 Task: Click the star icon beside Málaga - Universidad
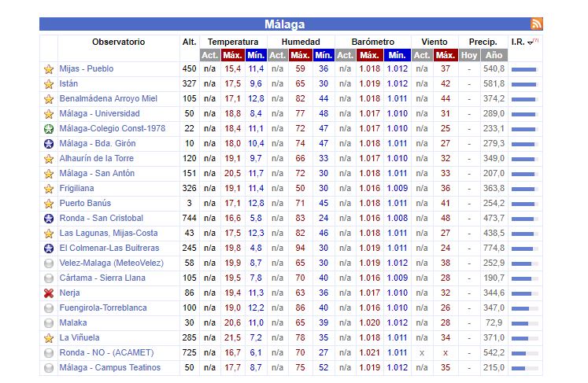(49, 114)
